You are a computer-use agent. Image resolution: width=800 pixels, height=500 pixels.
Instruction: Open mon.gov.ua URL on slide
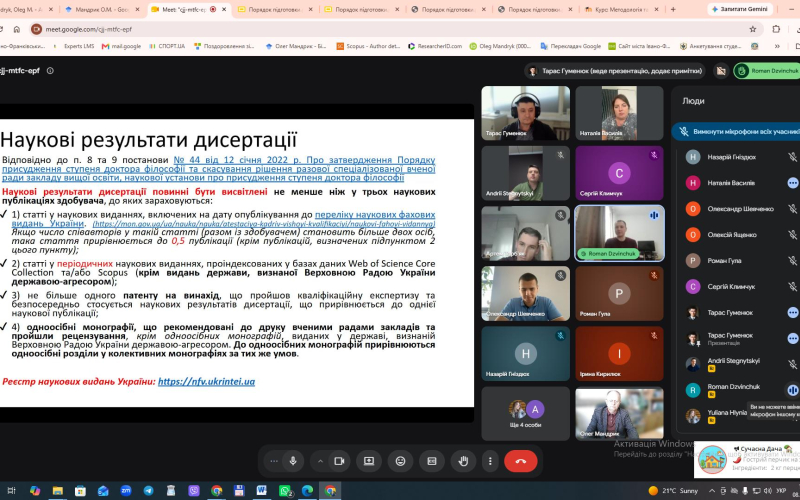[x=264, y=224]
